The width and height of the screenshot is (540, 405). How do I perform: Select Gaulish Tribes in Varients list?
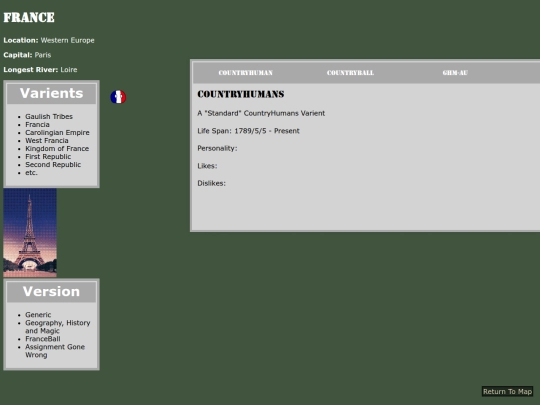click(x=49, y=116)
